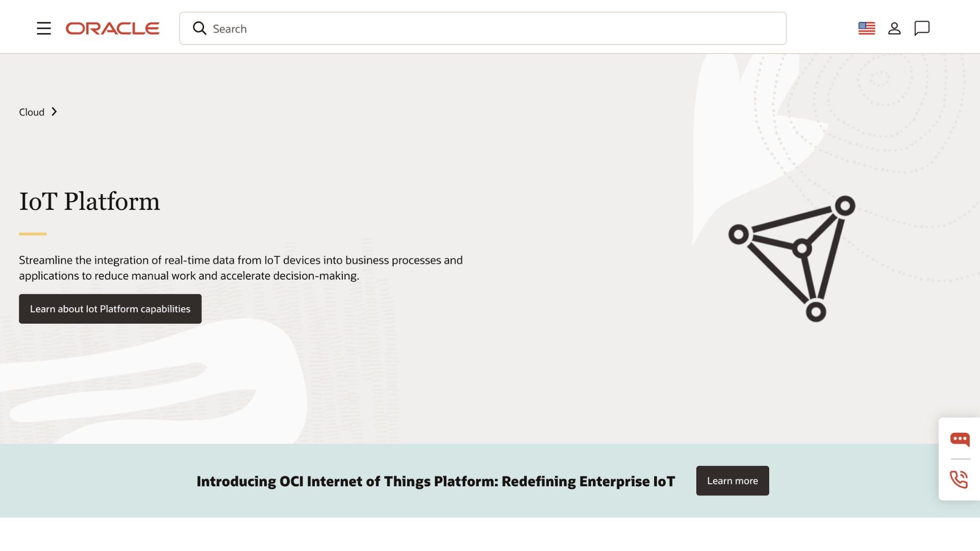Viewport: 980px width, 551px height.
Task: Open the hamburger navigation menu
Action: click(x=44, y=29)
